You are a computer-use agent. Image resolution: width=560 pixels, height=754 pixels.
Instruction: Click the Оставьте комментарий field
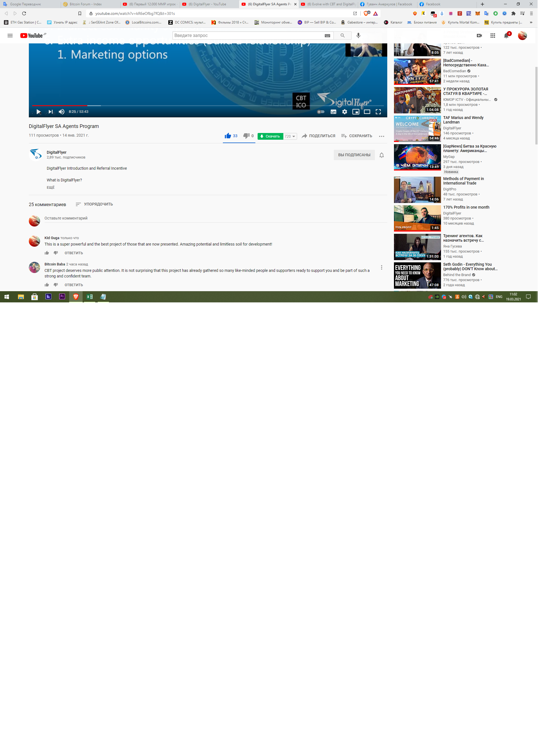(x=216, y=219)
